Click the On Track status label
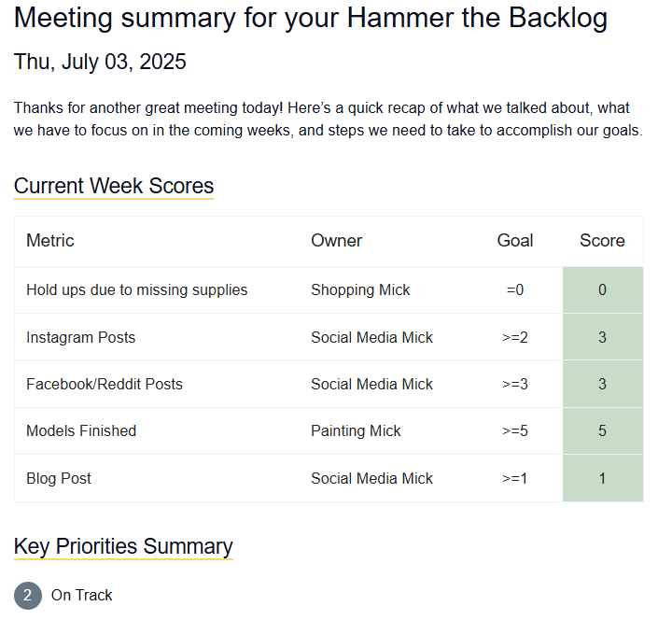 (x=82, y=595)
